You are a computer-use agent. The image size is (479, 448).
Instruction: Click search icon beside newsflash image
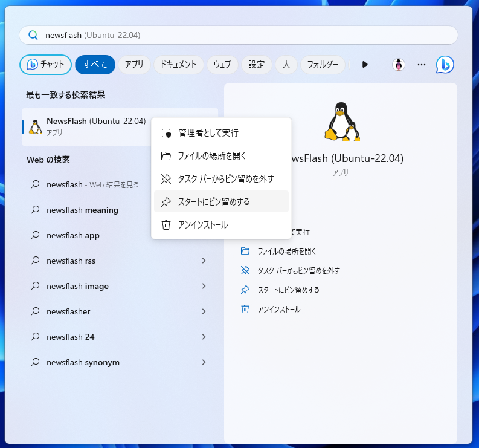click(35, 286)
